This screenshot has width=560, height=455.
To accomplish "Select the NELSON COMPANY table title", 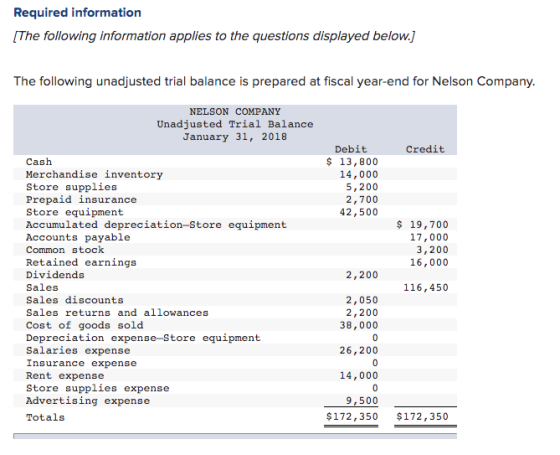I will [x=235, y=112].
